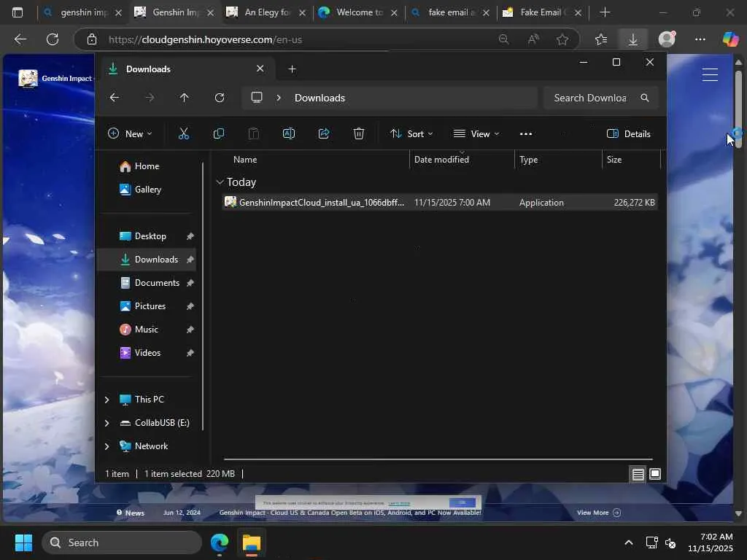Image resolution: width=747 pixels, height=560 pixels.
Task: Open the New dropdown menu
Action: click(130, 134)
